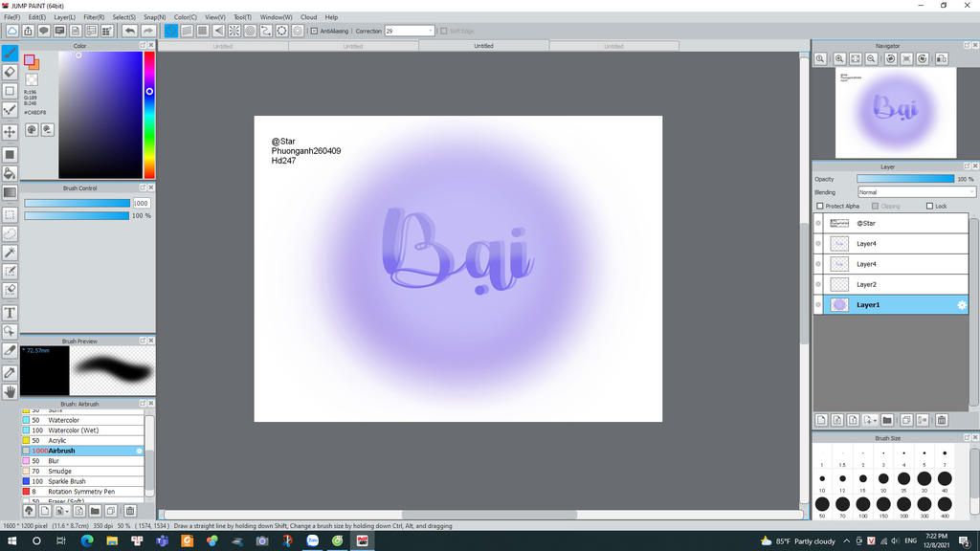Expand the add-brush dropdown arrow in Brush panel

(66, 511)
